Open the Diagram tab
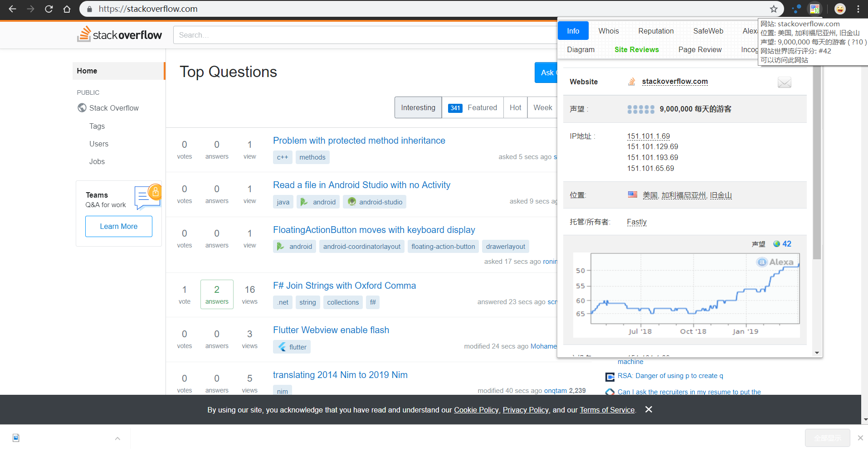The height and width of the screenshot is (451, 868). [x=580, y=49]
